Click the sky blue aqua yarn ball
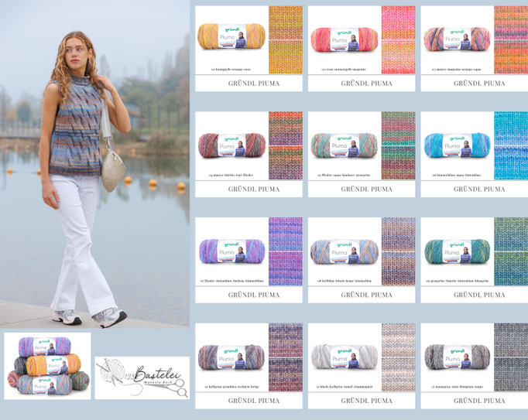 [457, 145]
